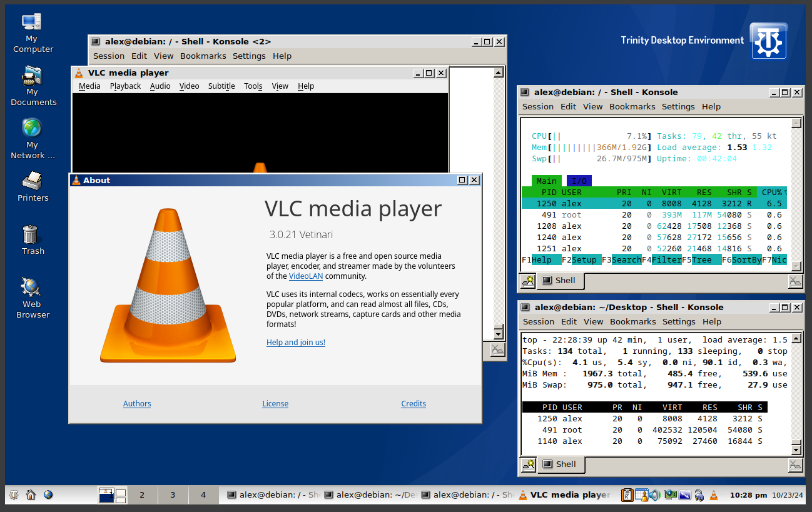812x512 pixels.
Task: Click the VideoLAN link in About dialog
Action: click(306, 276)
